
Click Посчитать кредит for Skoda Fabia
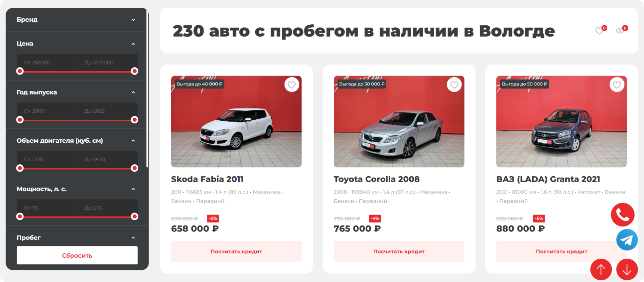pyautogui.click(x=236, y=251)
